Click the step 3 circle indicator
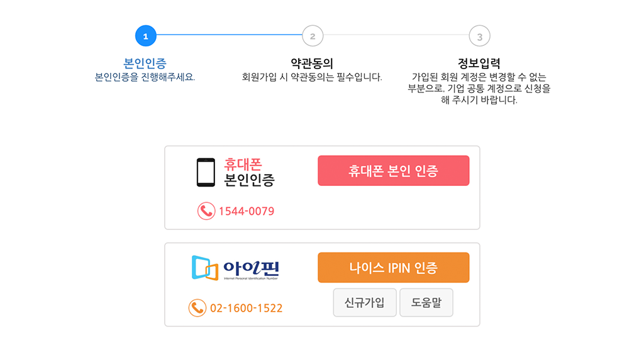 tap(479, 36)
